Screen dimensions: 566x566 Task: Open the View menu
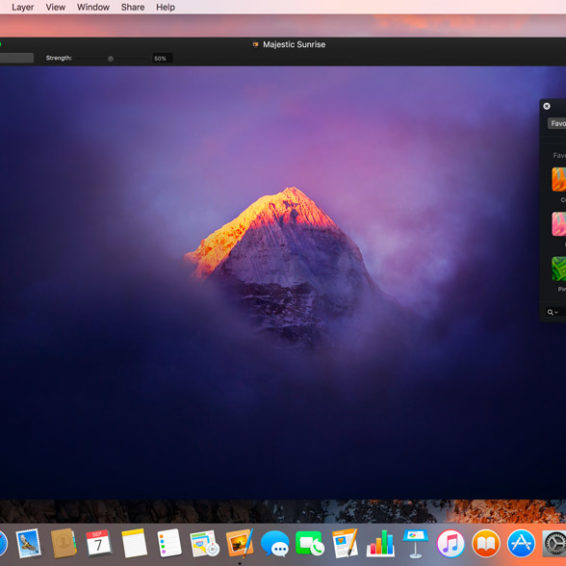pos(55,7)
